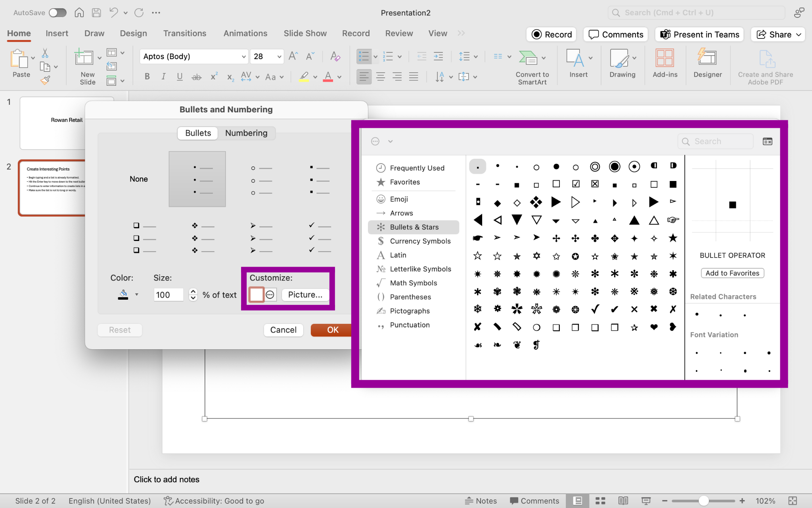The height and width of the screenshot is (508, 812).
Task: Select the Bullets tab in dialog
Action: pos(198,133)
